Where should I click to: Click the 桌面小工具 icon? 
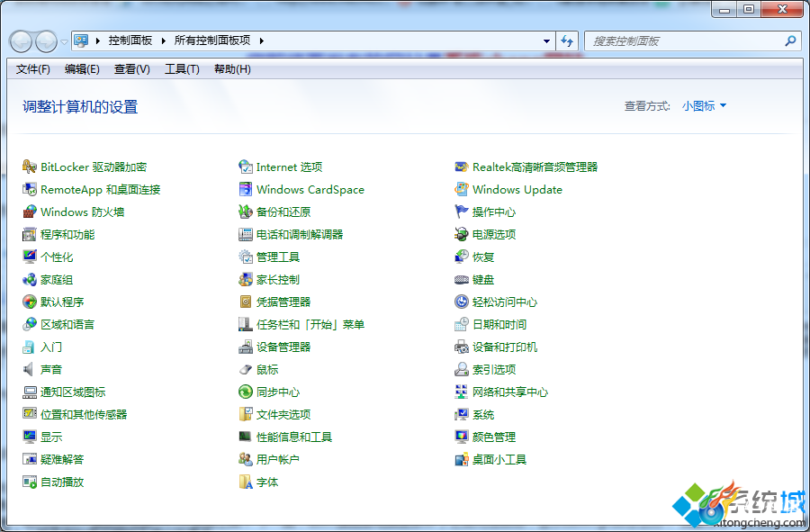click(x=462, y=459)
